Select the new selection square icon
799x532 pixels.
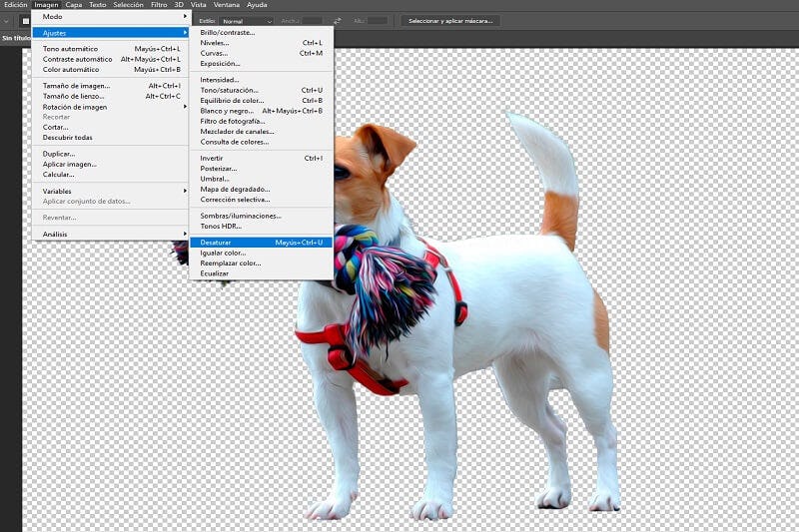[x=25, y=21]
